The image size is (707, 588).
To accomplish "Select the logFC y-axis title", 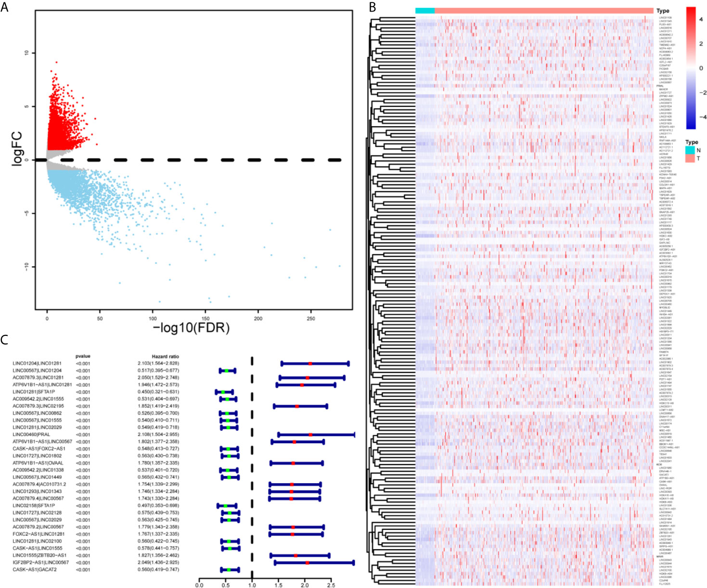I will pos(17,150).
